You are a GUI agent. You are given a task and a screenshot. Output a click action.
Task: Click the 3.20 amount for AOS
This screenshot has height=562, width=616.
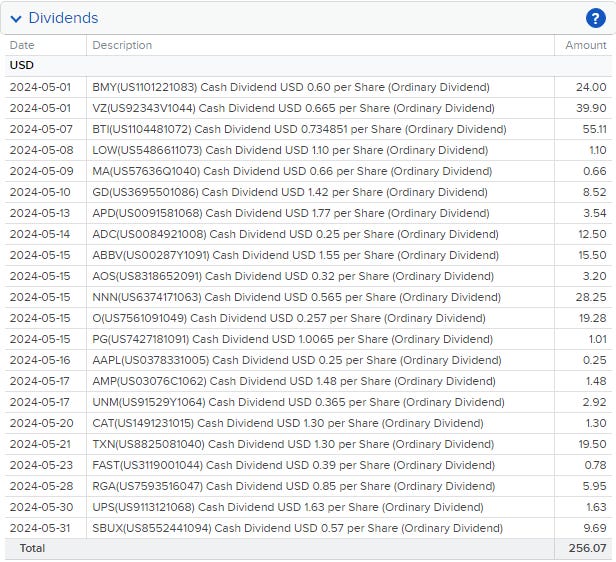click(x=595, y=276)
